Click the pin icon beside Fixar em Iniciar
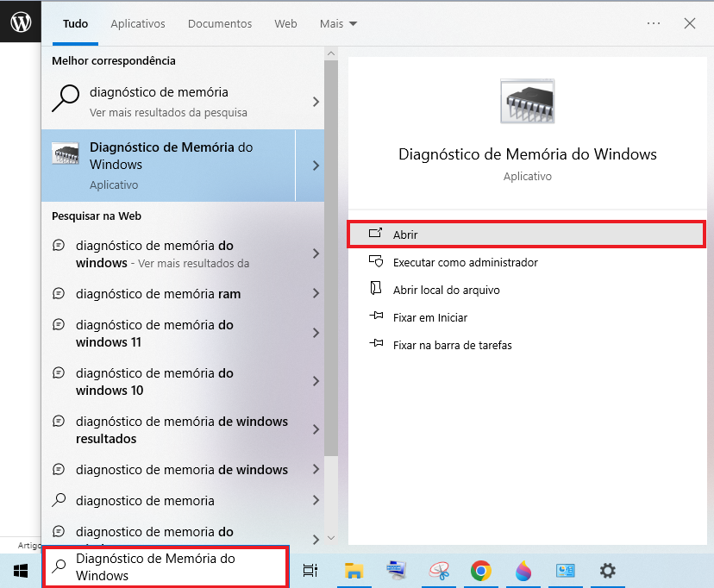This screenshot has width=714, height=588. click(376, 316)
